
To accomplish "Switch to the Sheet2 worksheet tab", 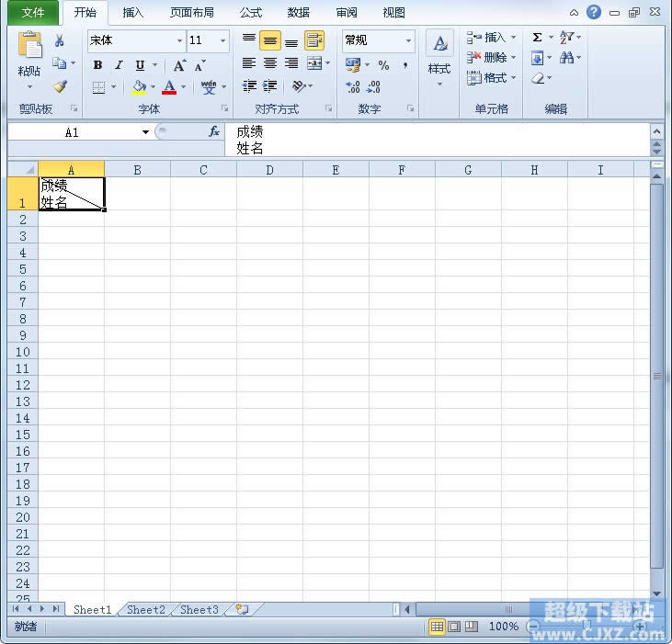I will click(146, 609).
